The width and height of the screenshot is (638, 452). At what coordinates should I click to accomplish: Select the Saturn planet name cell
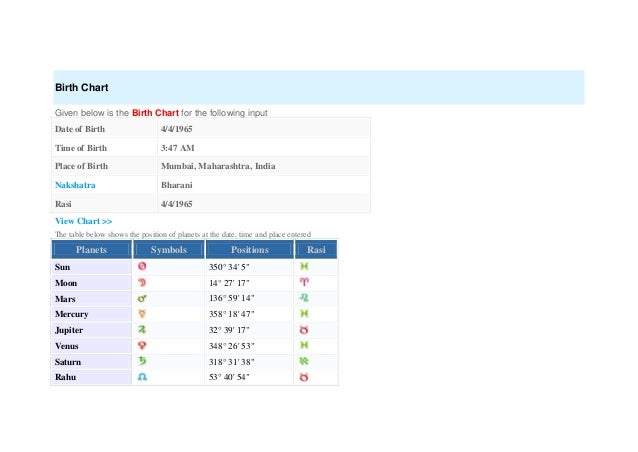coord(92,362)
